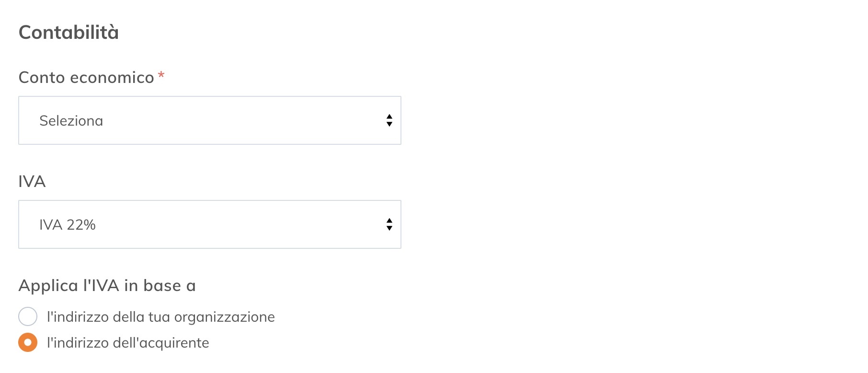Click down arrow in Conto economico selector
Viewport: 868px width, 373px height.
click(x=389, y=124)
